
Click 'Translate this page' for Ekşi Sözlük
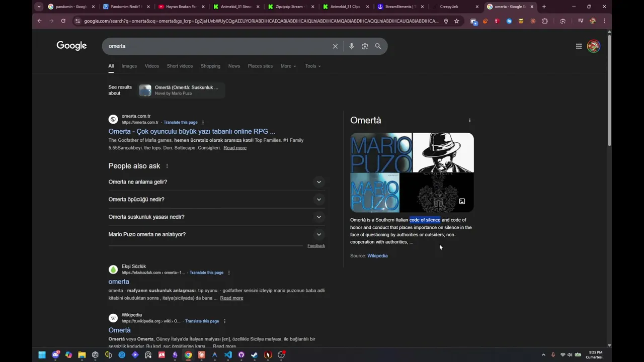206,273
